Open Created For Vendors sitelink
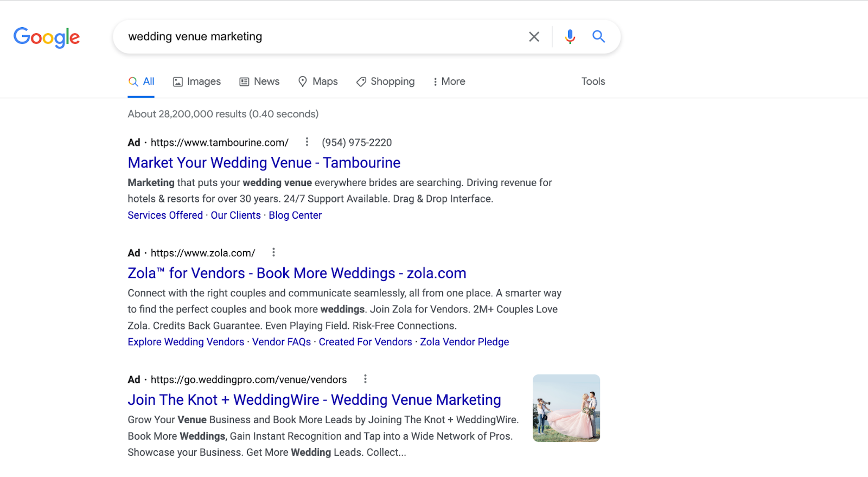The image size is (868, 477). click(x=366, y=342)
